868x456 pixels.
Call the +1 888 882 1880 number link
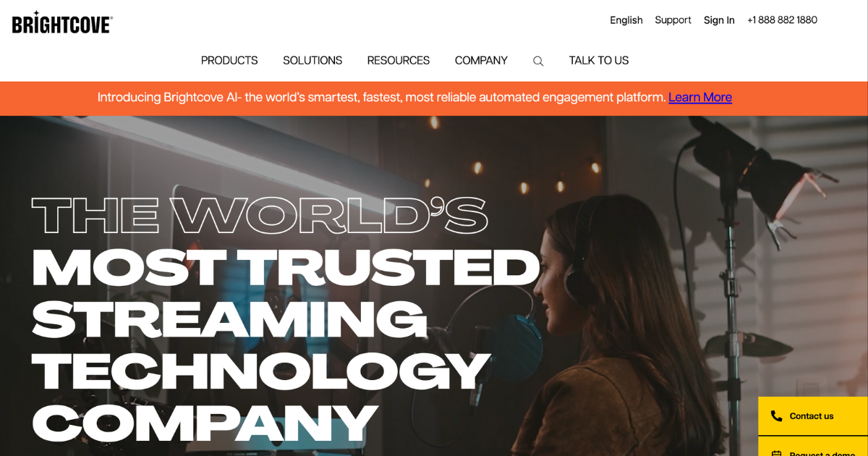coord(782,20)
